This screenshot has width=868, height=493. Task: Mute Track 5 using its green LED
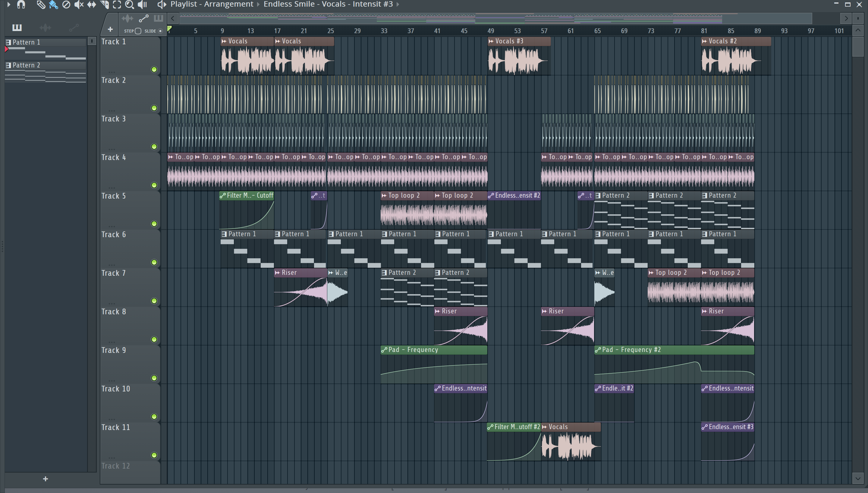pos(154,224)
